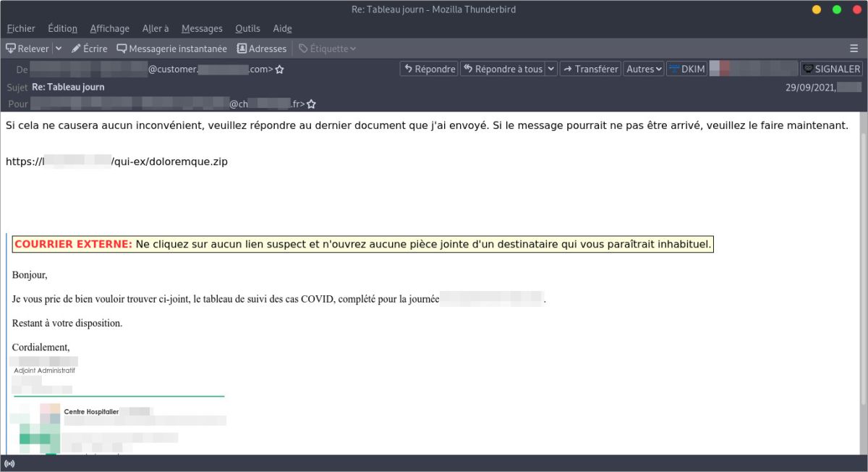This screenshot has width=868, height=472.
Task: Forward the message with Transférer
Action: 590,69
